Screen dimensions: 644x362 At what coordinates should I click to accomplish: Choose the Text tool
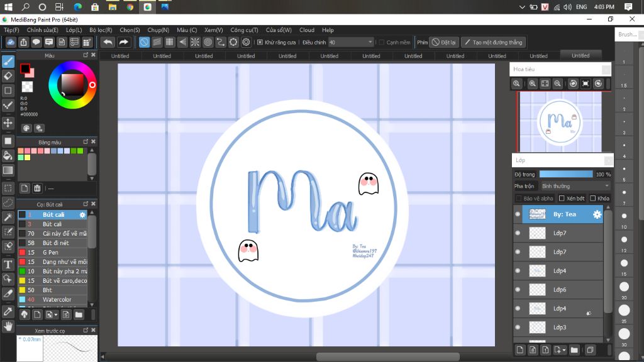[8, 265]
